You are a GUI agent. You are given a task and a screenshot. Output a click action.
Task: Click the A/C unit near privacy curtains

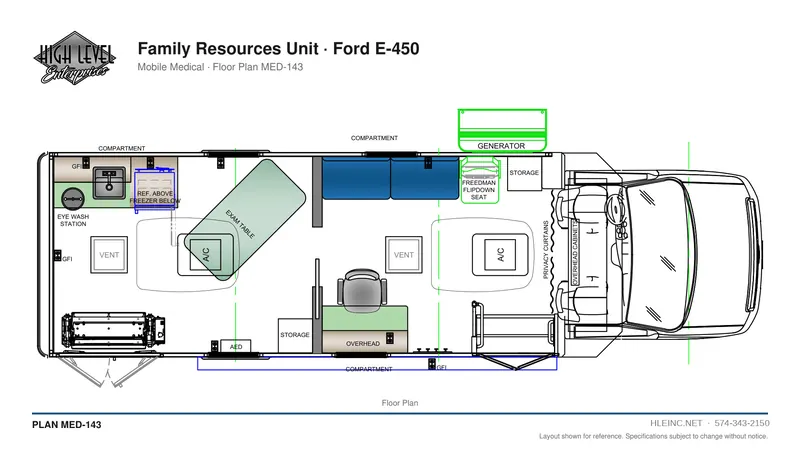point(500,254)
